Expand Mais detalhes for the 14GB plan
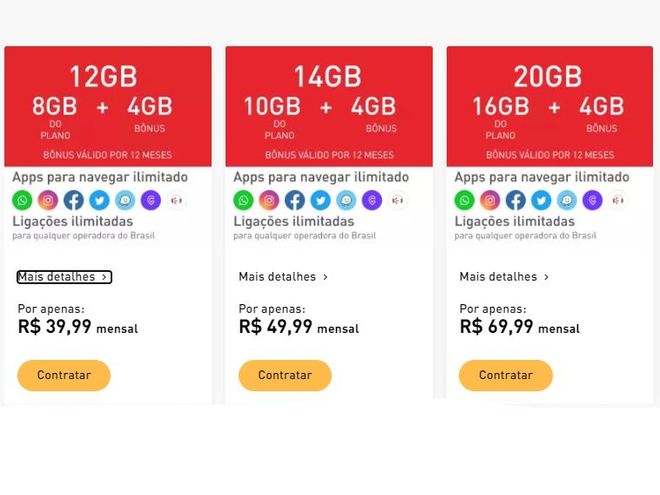Image resolution: width=660 pixels, height=495 pixels. click(x=283, y=277)
